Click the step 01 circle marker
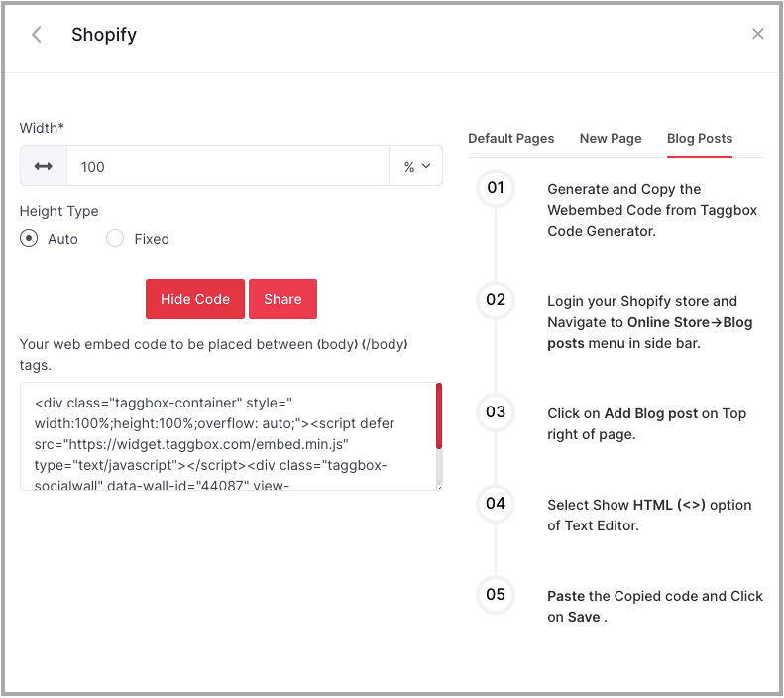The height and width of the screenshot is (698, 784). tap(496, 188)
